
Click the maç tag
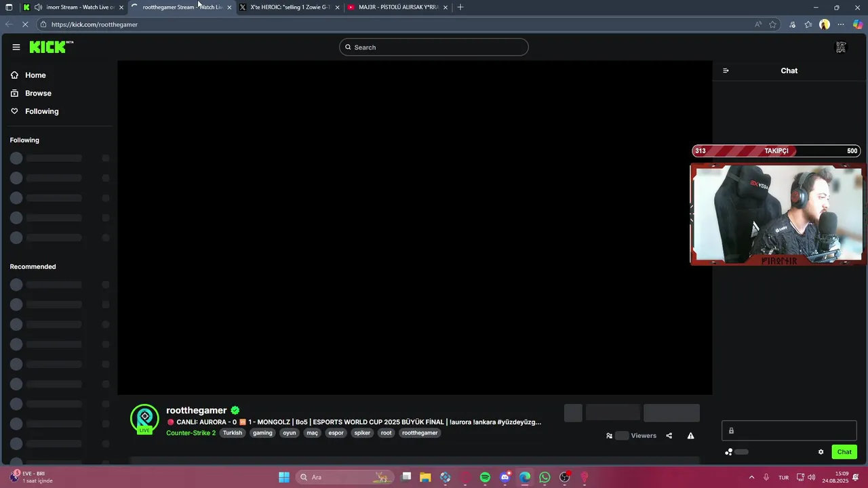(x=312, y=433)
